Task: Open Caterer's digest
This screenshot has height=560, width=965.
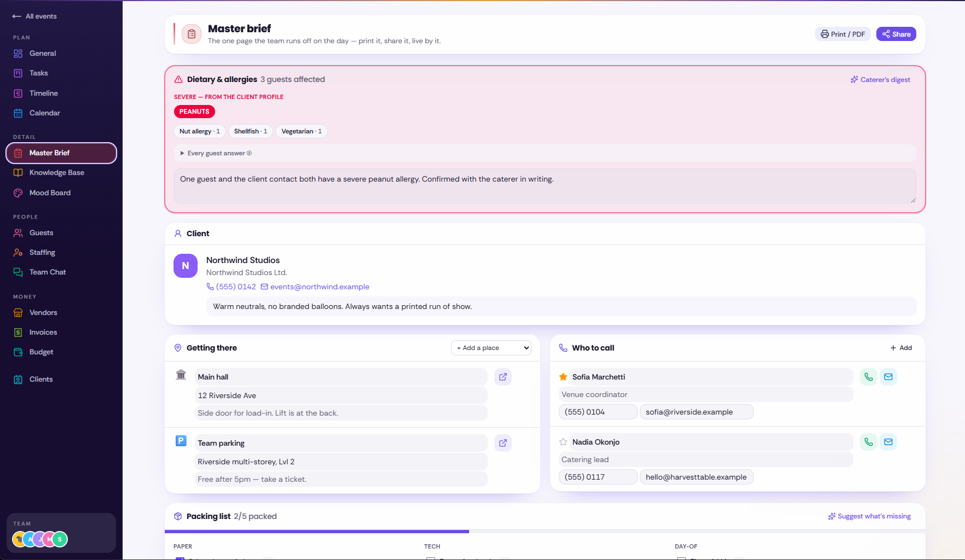Action: coord(880,80)
